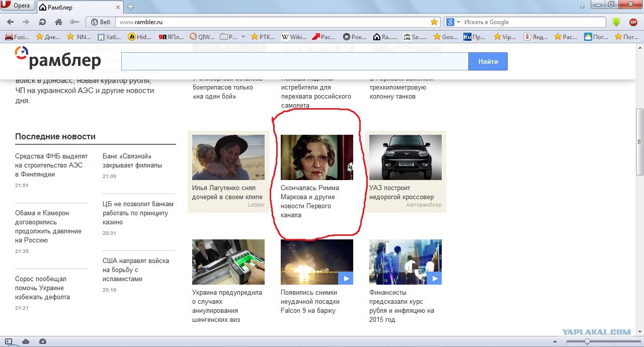The width and height of the screenshot is (644, 347).
Task: Go to the browser home page icon
Action: (x=58, y=22)
